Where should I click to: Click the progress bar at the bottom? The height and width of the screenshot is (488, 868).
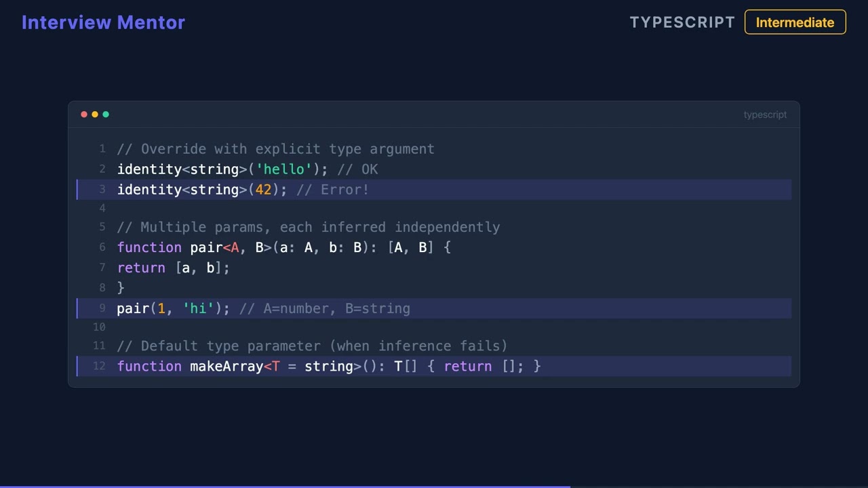click(x=434, y=486)
